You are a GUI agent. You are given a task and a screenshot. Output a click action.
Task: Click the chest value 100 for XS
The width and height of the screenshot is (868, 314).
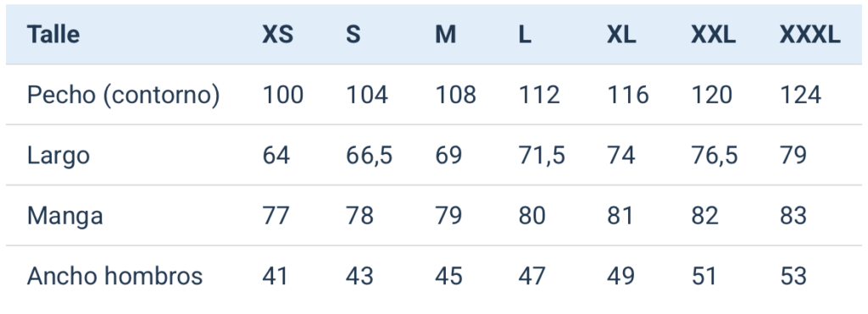point(283,95)
